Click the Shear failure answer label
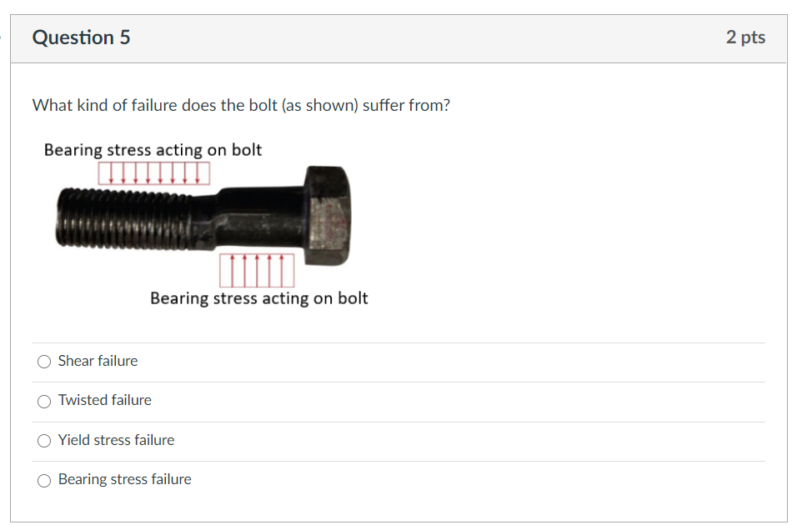 97,361
